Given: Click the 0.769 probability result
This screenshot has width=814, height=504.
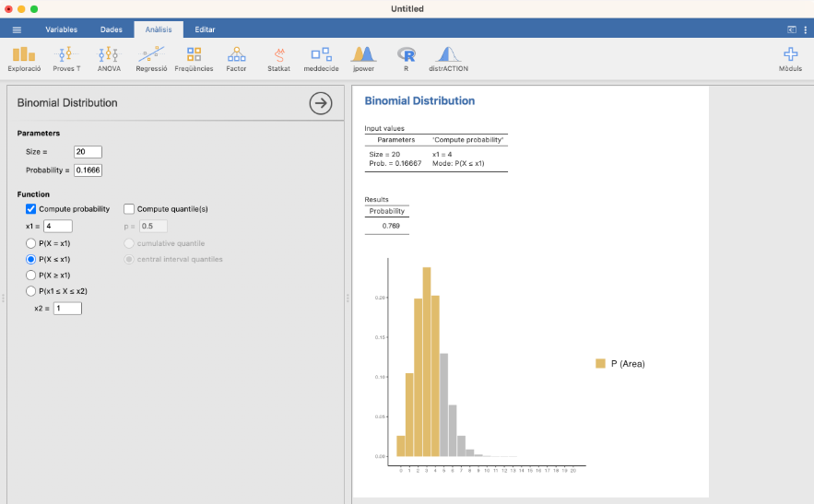Looking at the screenshot, I should pyautogui.click(x=391, y=226).
